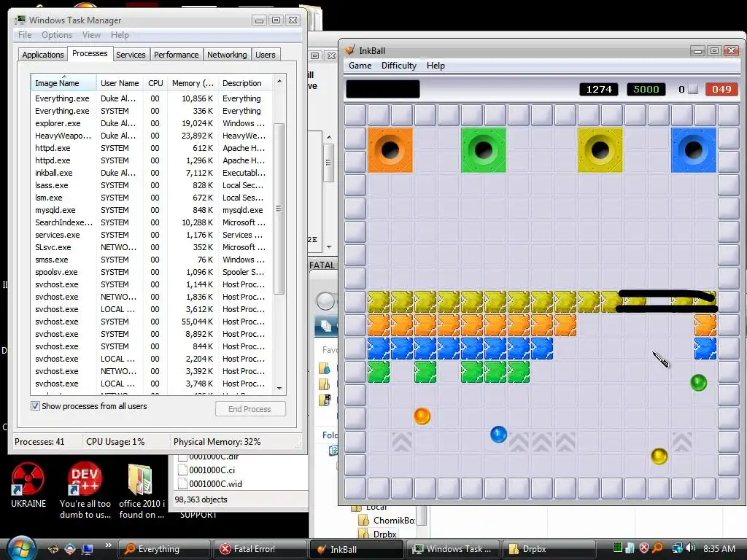The height and width of the screenshot is (560, 747).
Task: Click the process list scrollbar thumb
Action: [279, 209]
